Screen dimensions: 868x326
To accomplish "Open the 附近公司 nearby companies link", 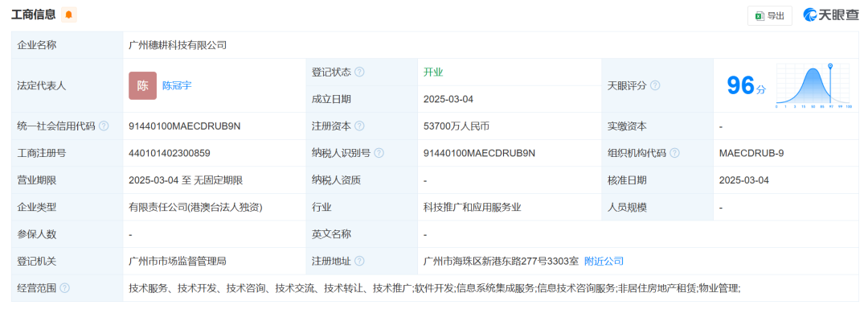I will coord(604,261).
